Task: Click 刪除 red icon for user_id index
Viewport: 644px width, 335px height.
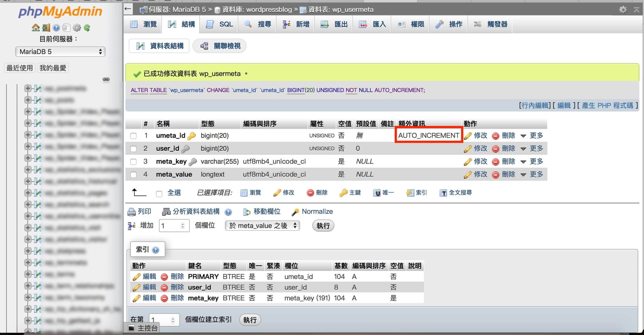Action: [164, 288]
